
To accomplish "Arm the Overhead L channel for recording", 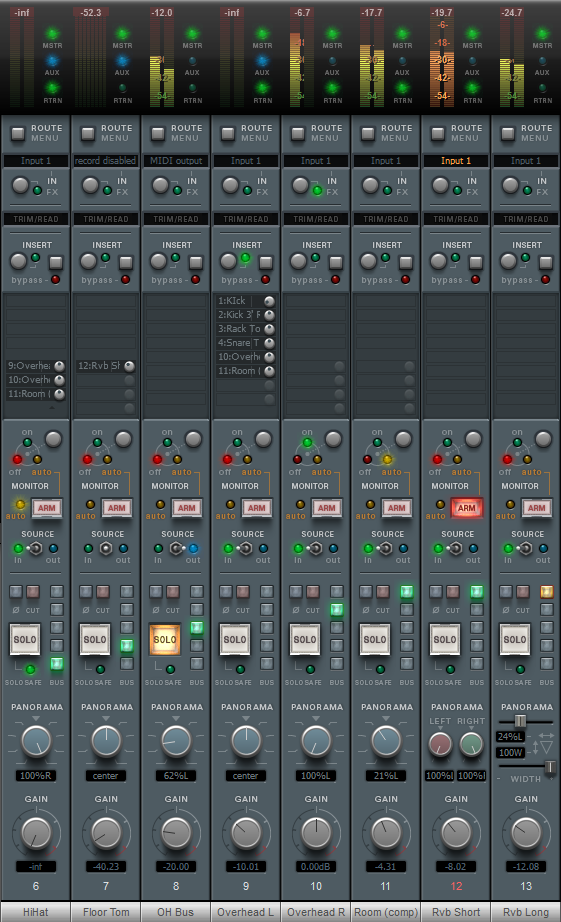I will (256, 507).
